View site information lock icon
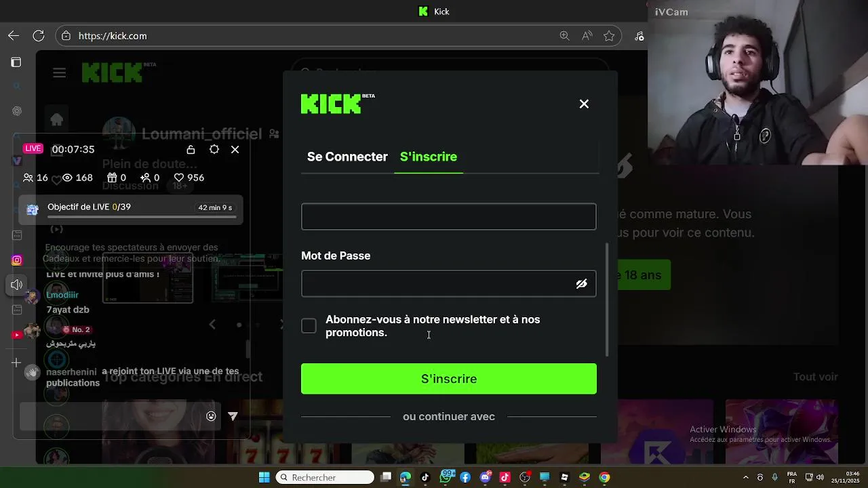Image resolution: width=868 pixels, height=488 pixels. (66, 36)
